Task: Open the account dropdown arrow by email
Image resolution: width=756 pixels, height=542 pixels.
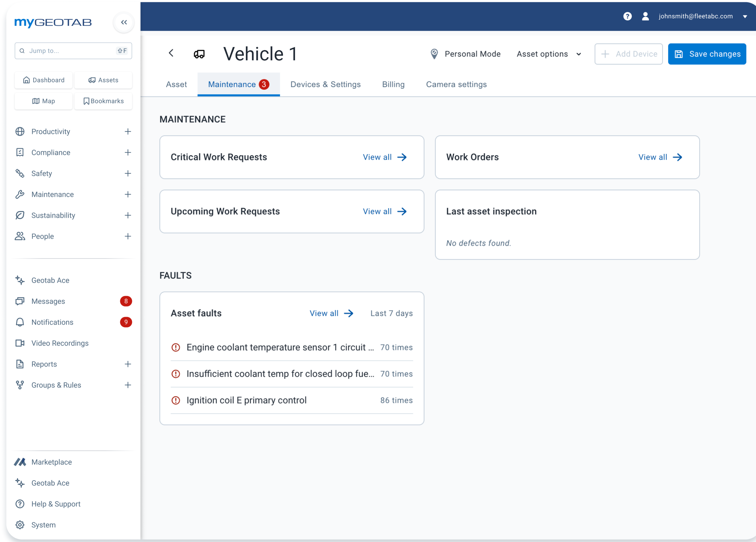Action: [745, 17]
